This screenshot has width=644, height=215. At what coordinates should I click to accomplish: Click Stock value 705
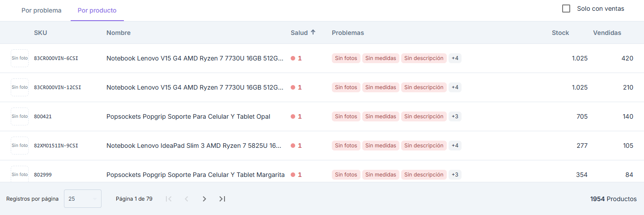[582, 116]
